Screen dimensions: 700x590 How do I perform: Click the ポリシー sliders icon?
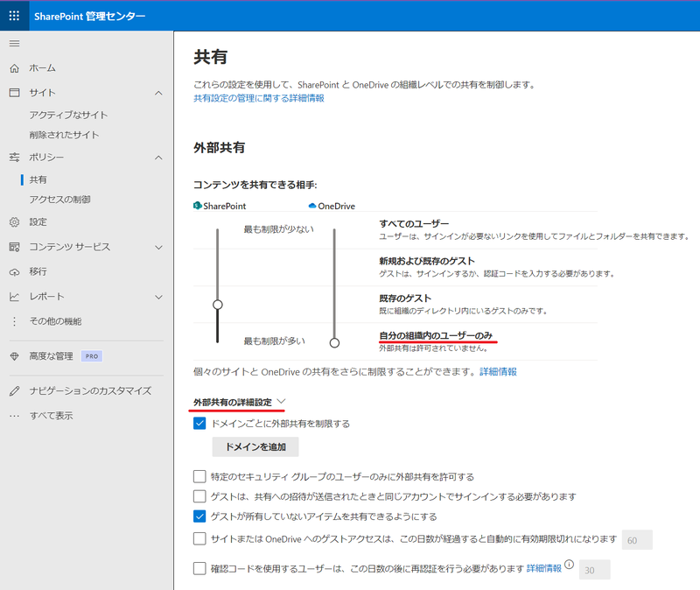[x=14, y=158]
